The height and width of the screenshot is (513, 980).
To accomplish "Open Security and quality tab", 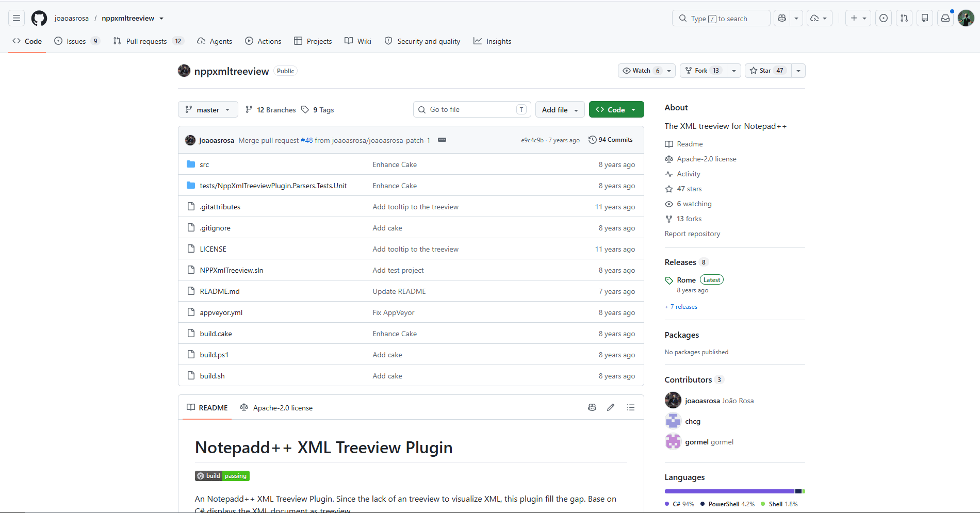I will coord(422,41).
